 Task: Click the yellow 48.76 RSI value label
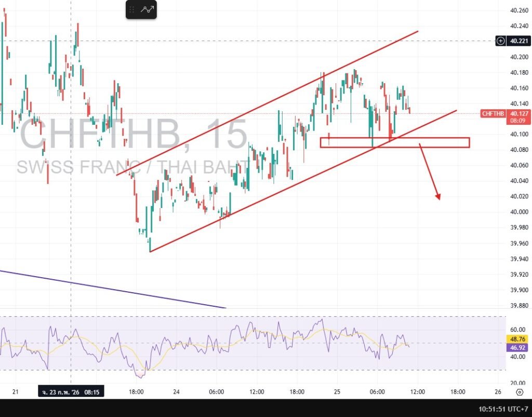[x=517, y=339]
